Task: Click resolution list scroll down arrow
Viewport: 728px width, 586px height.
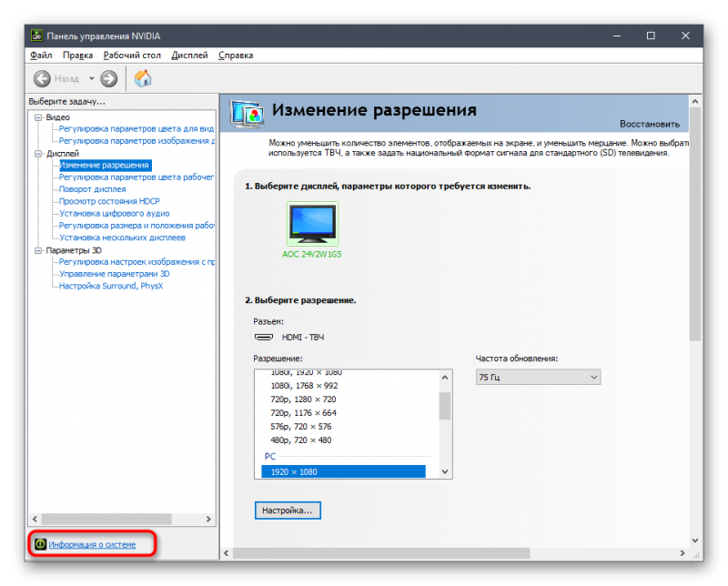Action: pyautogui.click(x=445, y=471)
